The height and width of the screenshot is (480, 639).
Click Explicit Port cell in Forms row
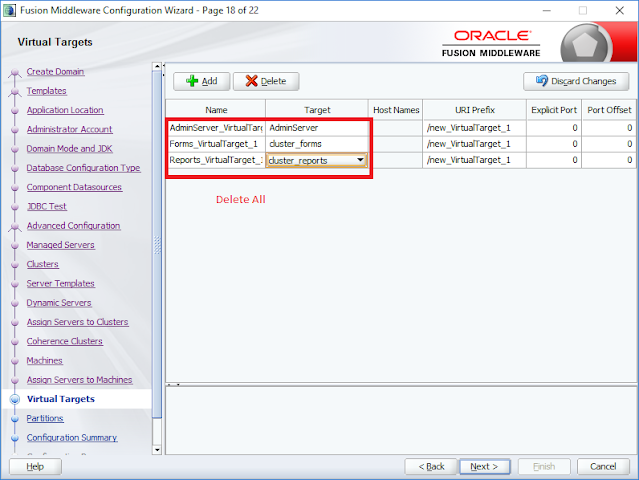(x=554, y=144)
